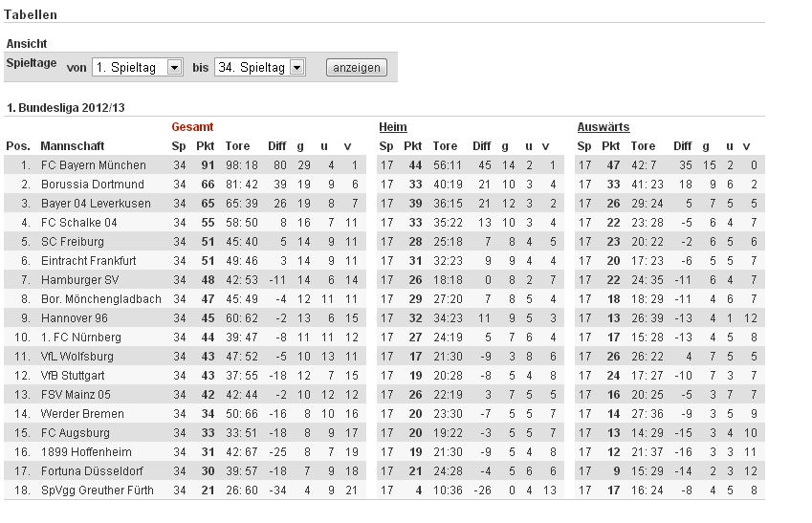Click the Pkt header under Gesamt
Viewport: 812px width, 523px height.
(x=205, y=146)
